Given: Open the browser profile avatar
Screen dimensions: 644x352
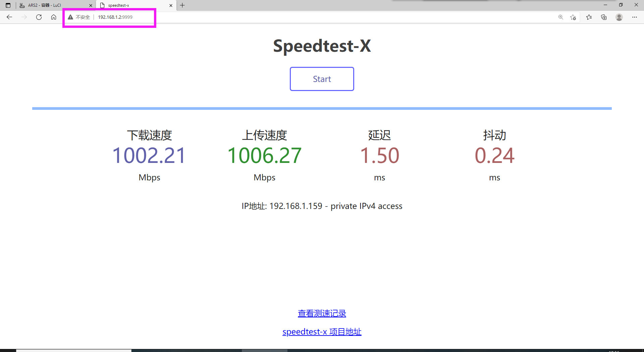Looking at the screenshot, I should click(x=619, y=17).
